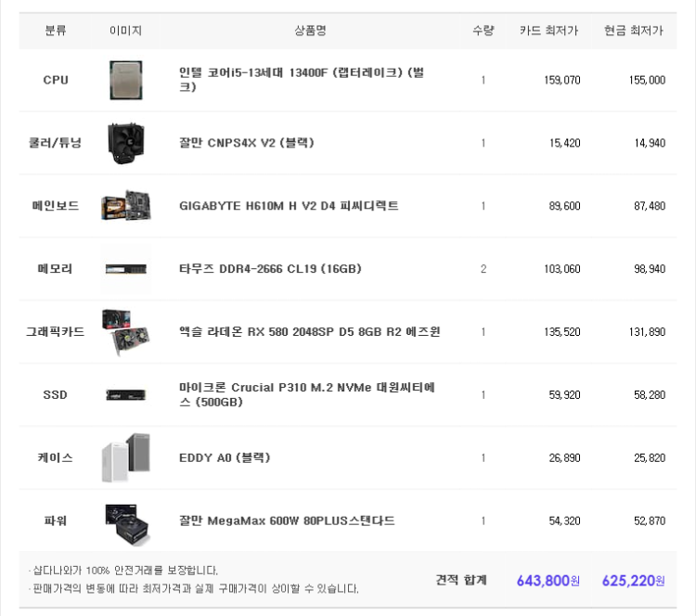Click the Radeon RX 580 graphics card image
Screen dimensions: 696x616
126,332
